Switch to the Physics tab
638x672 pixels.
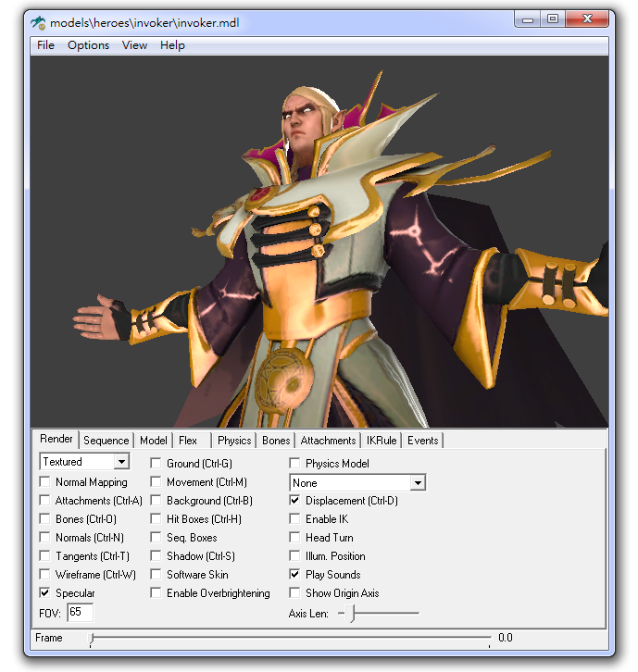[x=234, y=441]
